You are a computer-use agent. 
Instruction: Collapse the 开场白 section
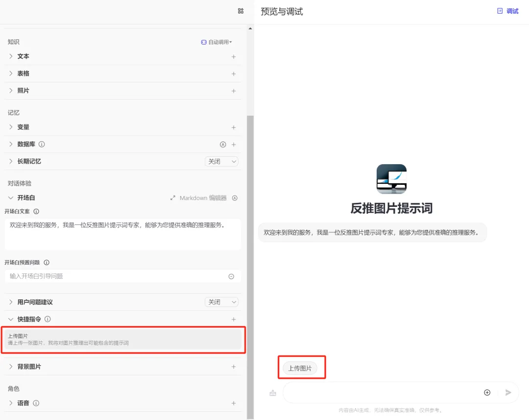(x=11, y=198)
